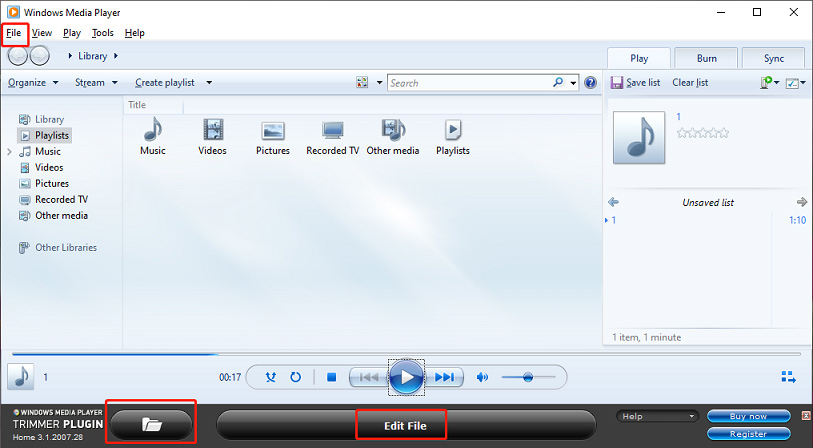Click the Trimmer Plugin open folder button
This screenshot has width=813, height=448.
tap(151, 425)
